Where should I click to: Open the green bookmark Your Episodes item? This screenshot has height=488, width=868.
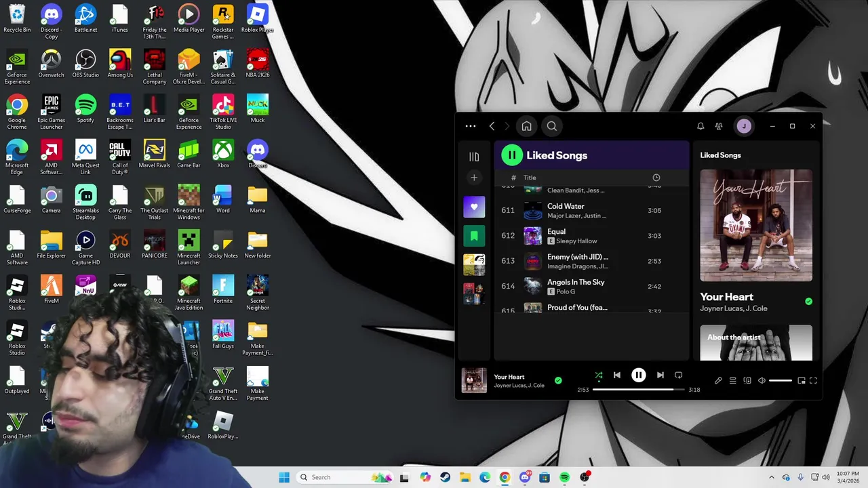474,236
